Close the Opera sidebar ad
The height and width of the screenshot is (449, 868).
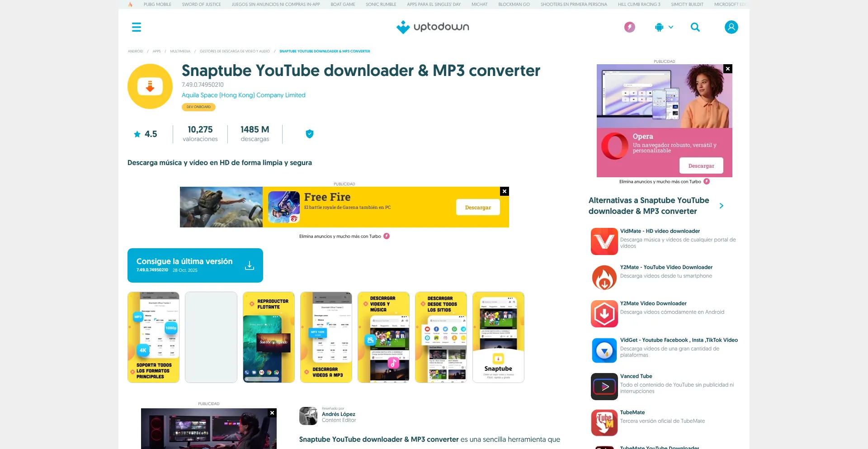tap(727, 69)
